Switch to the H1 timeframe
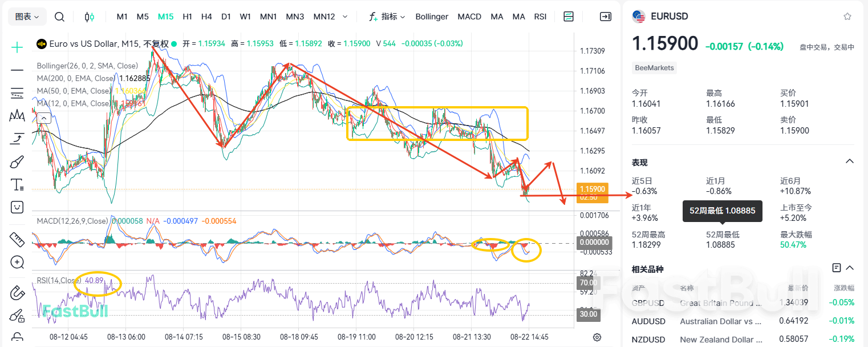This screenshot has height=347, width=868. [x=187, y=17]
